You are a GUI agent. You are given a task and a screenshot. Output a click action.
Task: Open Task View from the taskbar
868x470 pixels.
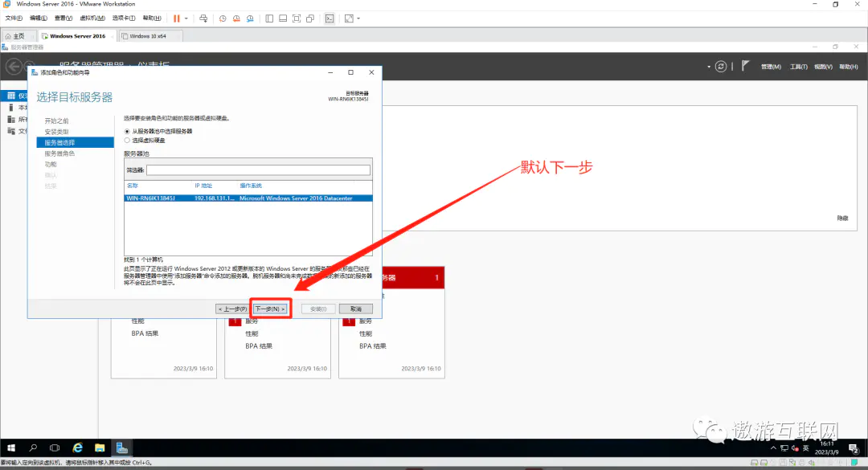[x=55, y=448]
